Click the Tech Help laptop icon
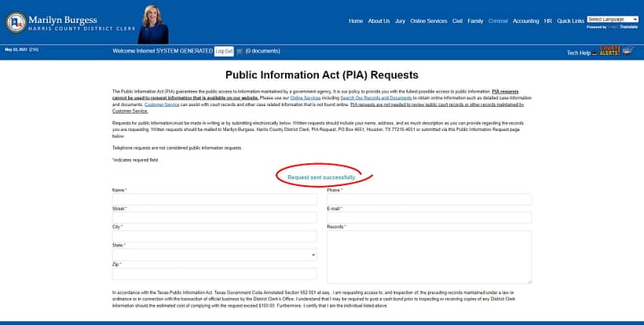This screenshot has width=644, height=325. pos(595,53)
